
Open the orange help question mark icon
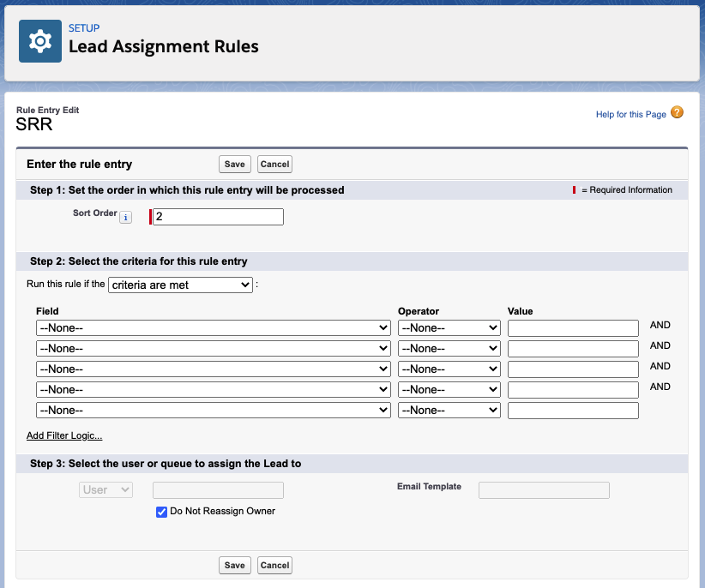click(x=677, y=112)
